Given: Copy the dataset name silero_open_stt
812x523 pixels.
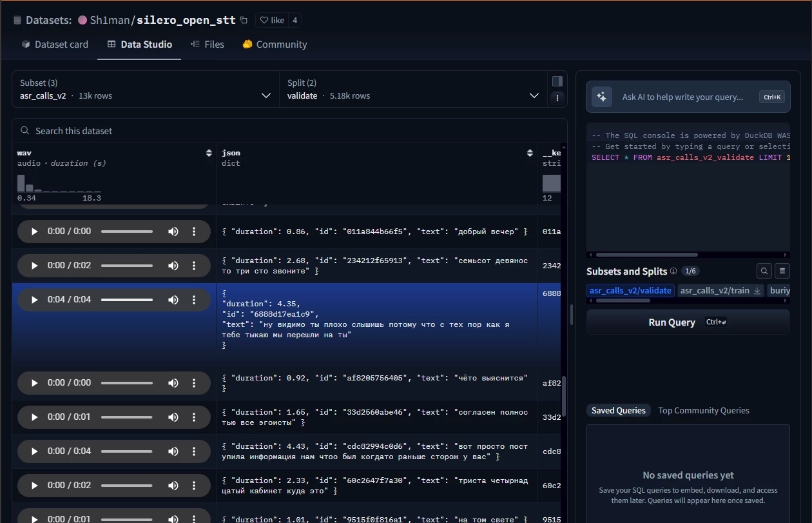Looking at the screenshot, I should pos(244,20).
